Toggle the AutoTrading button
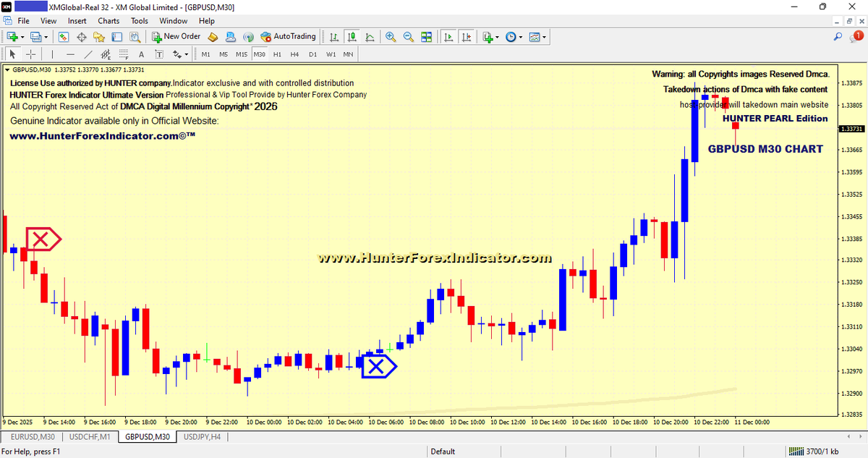868x458 pixels. [x=289, y=36]
